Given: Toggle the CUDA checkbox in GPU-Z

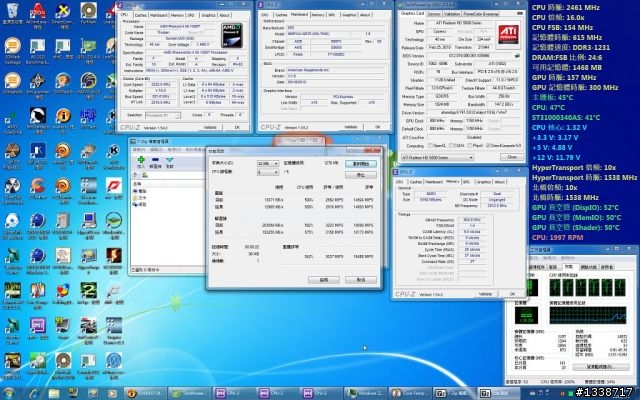Looking at the screenshot, I should click(451, 146).
